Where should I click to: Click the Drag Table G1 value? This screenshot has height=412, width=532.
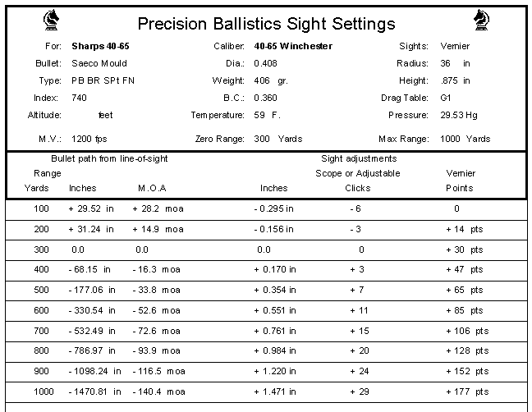pyautogui.click(x=446, y=98)
